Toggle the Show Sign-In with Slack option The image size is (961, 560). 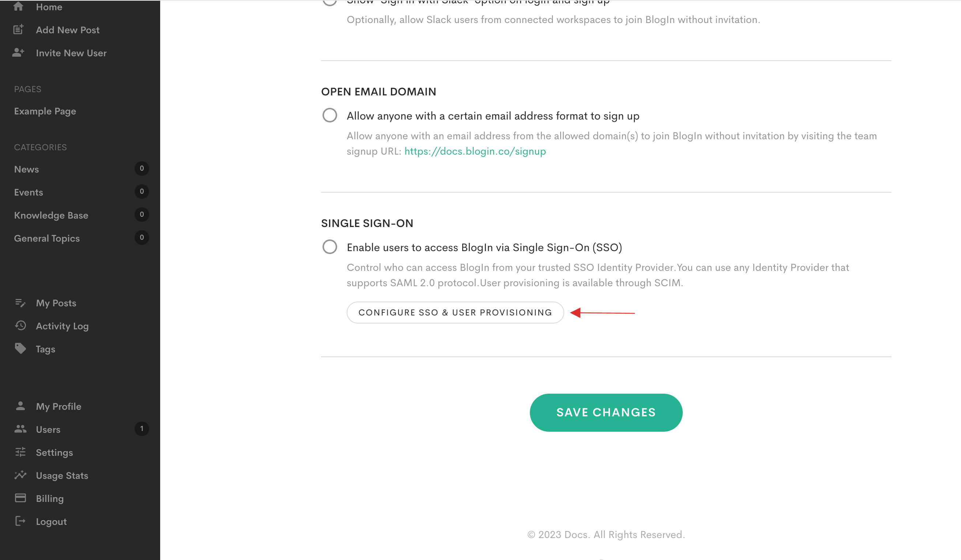pos(329,2)
